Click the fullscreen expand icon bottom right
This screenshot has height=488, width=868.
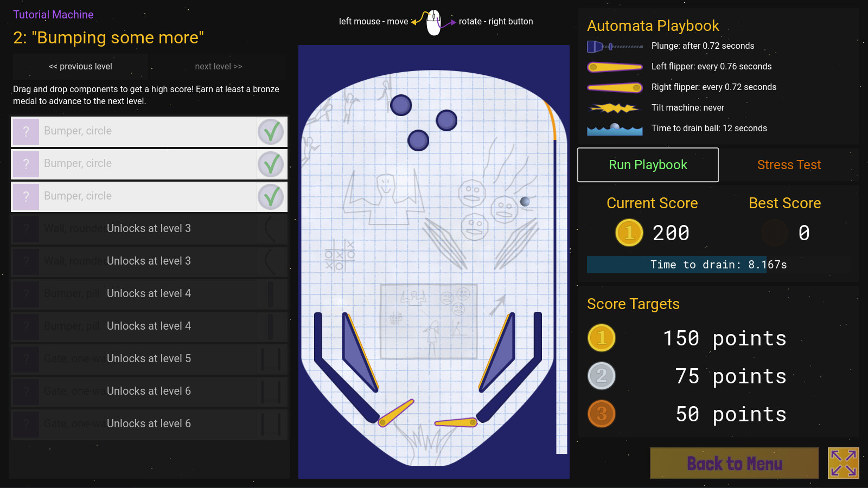pos(844,463)
